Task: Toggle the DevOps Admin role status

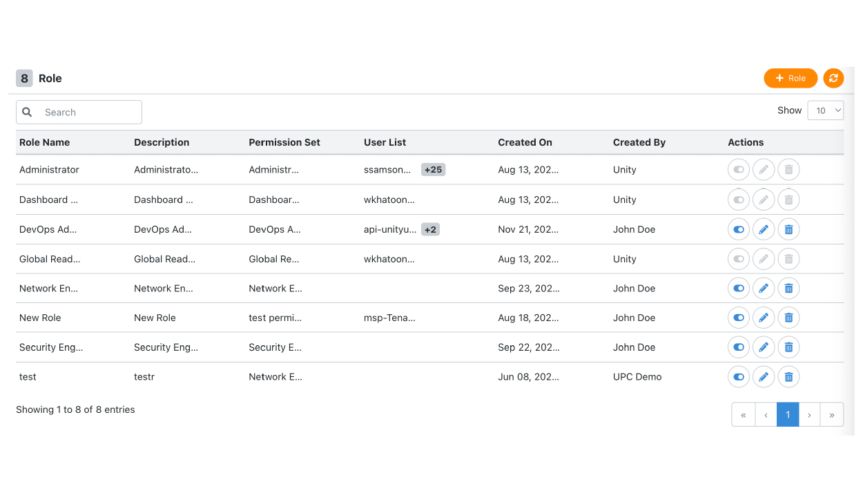Action: (x=739, y=229)
